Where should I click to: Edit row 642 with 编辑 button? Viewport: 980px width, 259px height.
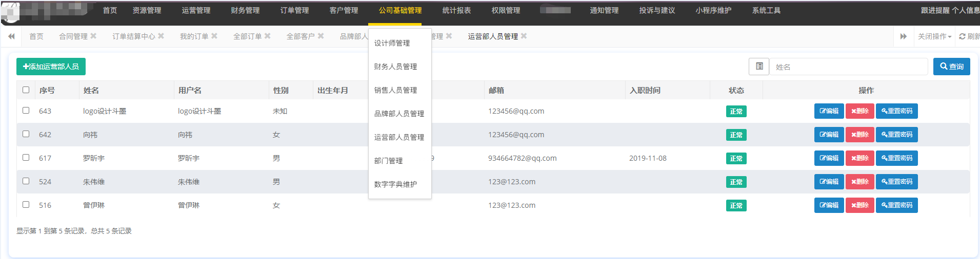coord(829,135)
